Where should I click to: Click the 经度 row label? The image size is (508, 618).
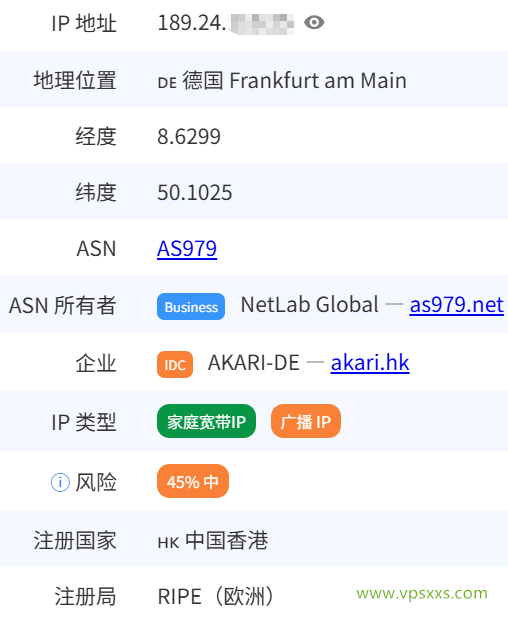tap(96, 137)
